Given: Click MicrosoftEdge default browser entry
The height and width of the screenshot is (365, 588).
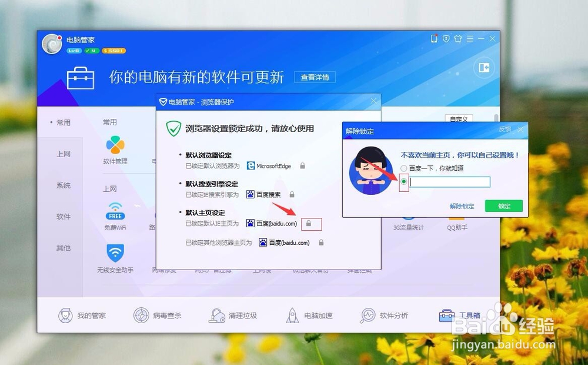Looking at the screenshot, I should pos(269,165).
